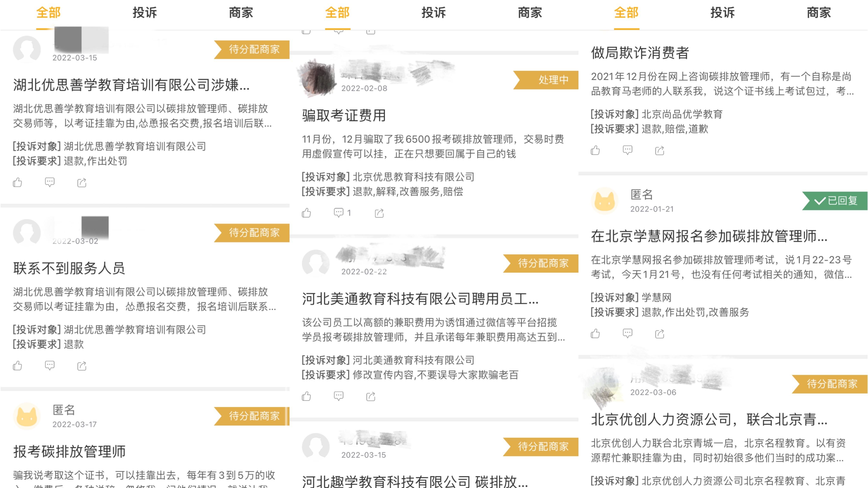Click 待分配商家 badge on 2022-02-22 post
Viewport: 868px width, 488px height.
coord(541,263)
